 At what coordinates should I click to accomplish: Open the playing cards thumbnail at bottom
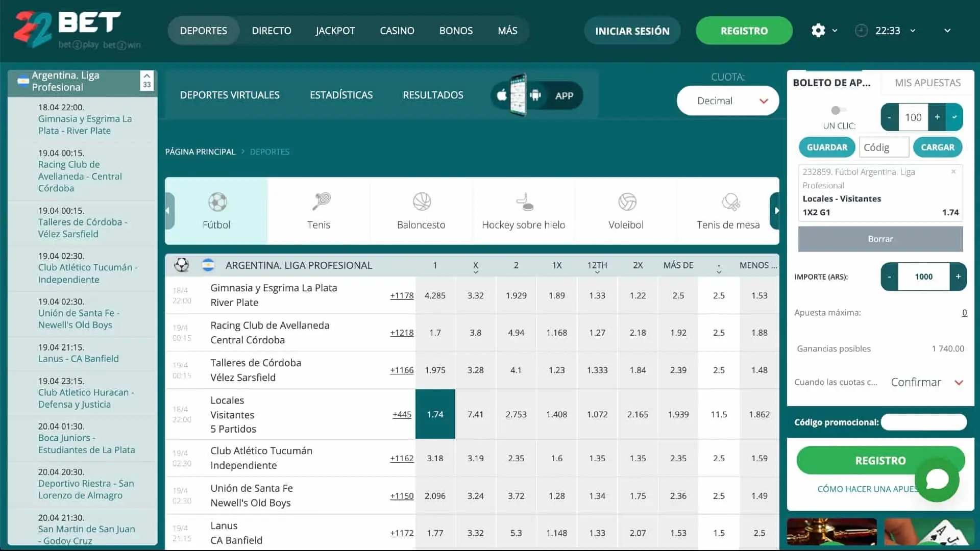(929, 532)
